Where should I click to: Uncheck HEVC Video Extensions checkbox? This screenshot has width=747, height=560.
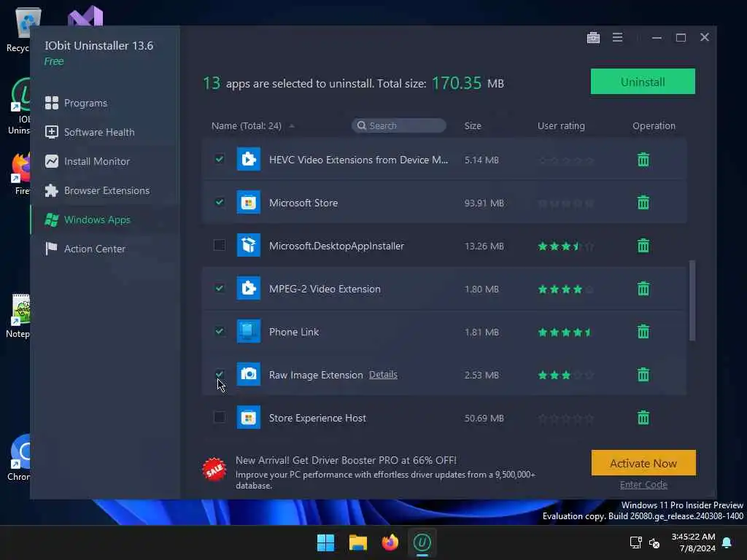coord(219,159)
